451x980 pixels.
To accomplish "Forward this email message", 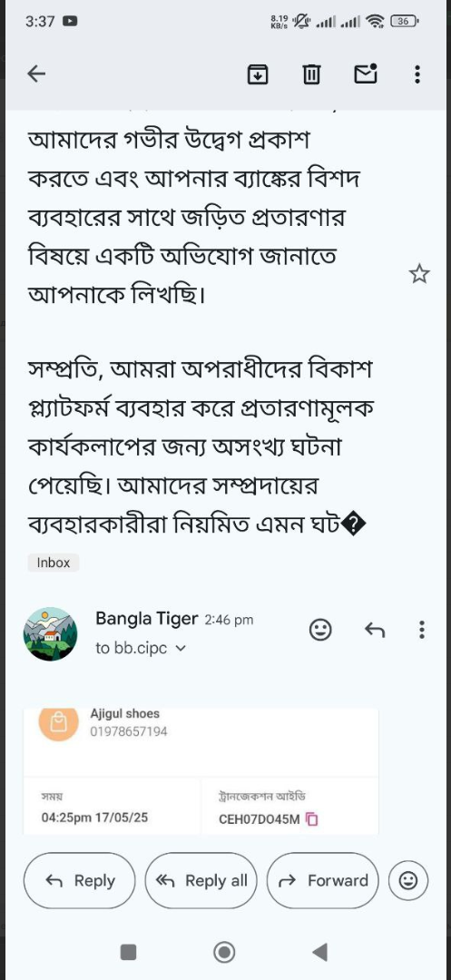I will tap(322, 880).
